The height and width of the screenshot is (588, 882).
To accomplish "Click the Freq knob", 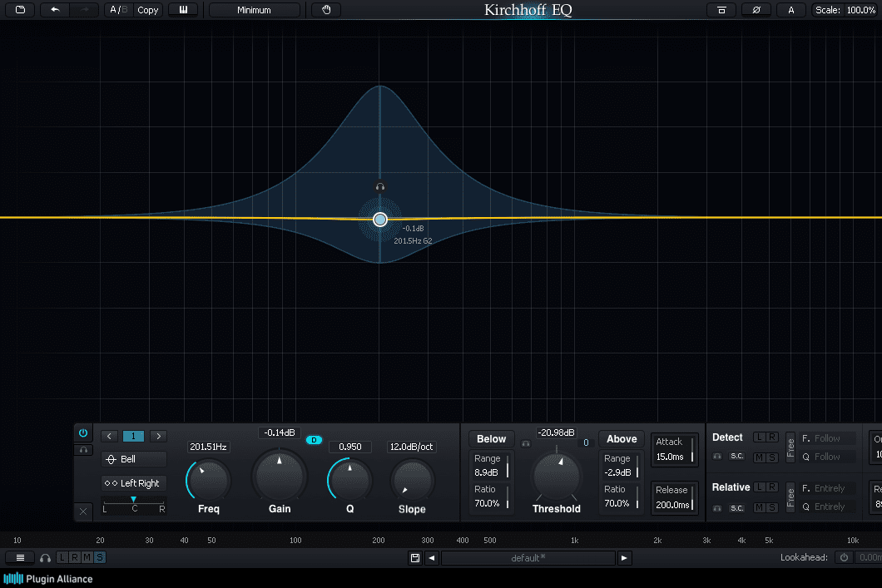I will coord(209,481).
